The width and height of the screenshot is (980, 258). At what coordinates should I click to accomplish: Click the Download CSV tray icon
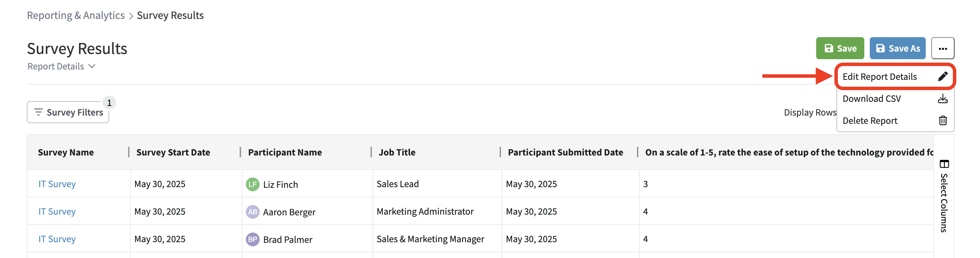click(942, 99)
